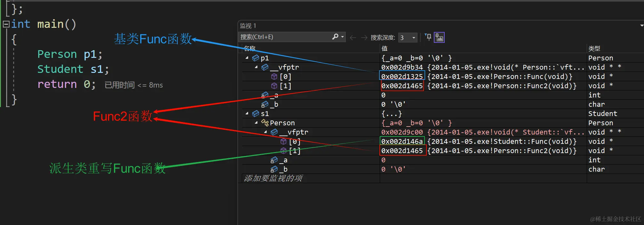644x225 pixels.
Task: Click the field icon of p1's _b
Action: click(265, 104)
